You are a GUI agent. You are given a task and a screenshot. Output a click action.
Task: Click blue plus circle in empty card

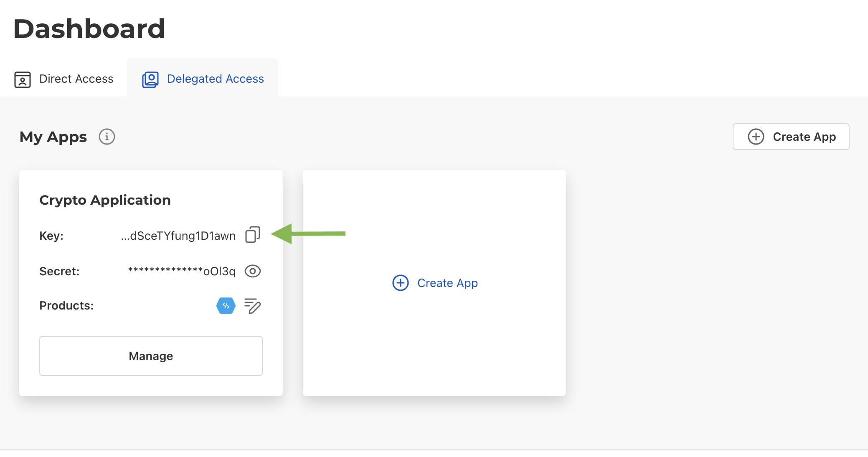(401, 283)
